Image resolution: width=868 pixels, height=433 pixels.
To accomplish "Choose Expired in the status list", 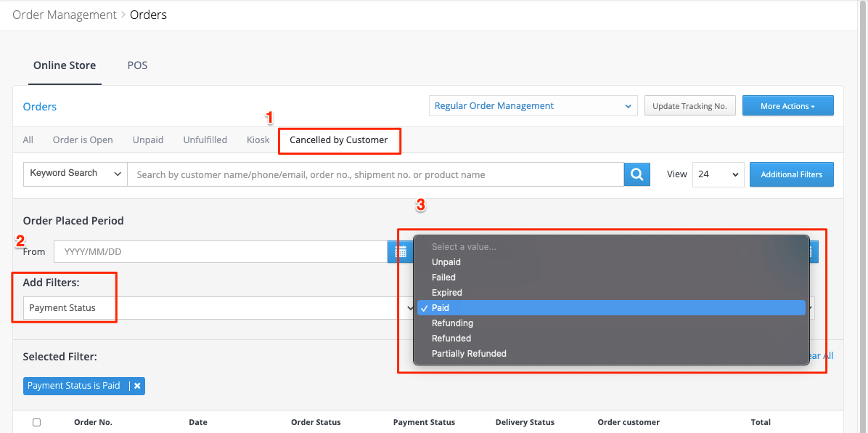I will (x=611, y=293).
